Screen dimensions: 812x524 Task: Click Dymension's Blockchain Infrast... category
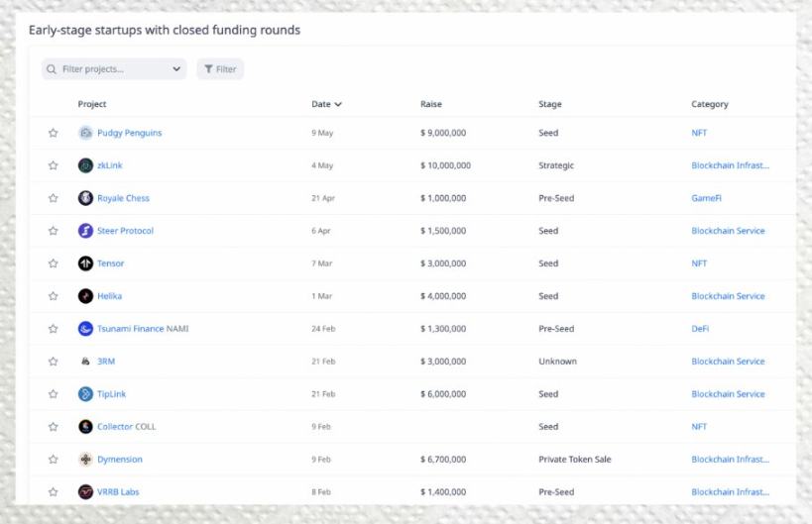coord(730,459)
